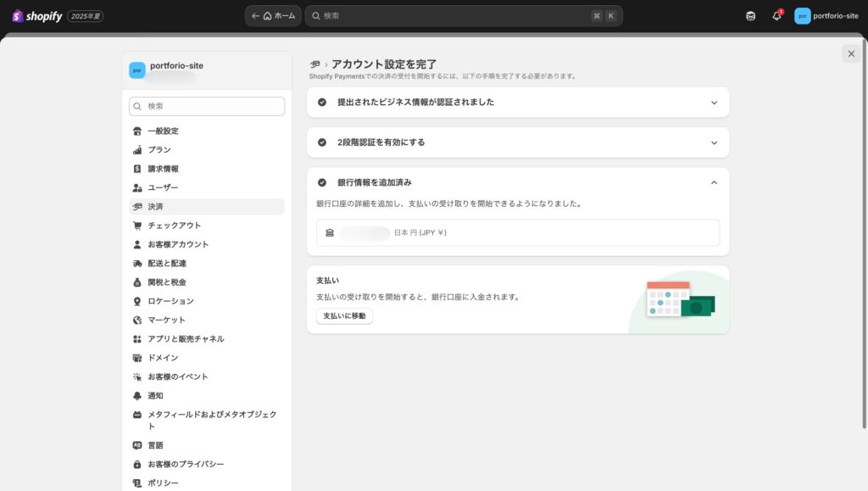Open the 請求情報 settings menu item
868x491 pixels.
click(x=163, y=169)
